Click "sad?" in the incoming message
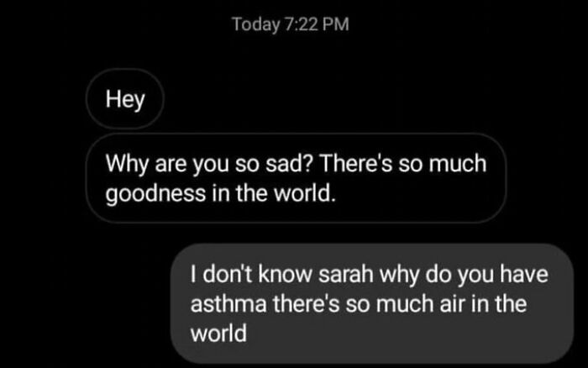 pos(289,164)
